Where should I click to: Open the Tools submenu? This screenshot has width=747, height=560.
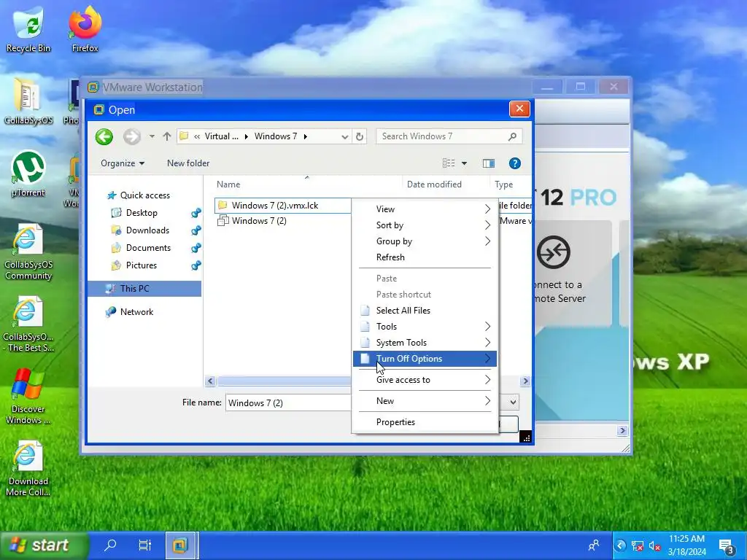click(425, 327)
